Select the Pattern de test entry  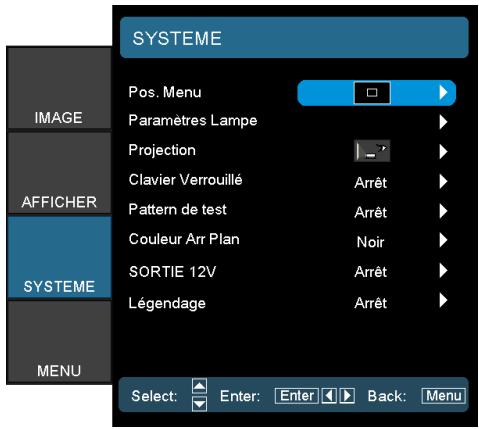pos(178,210)
